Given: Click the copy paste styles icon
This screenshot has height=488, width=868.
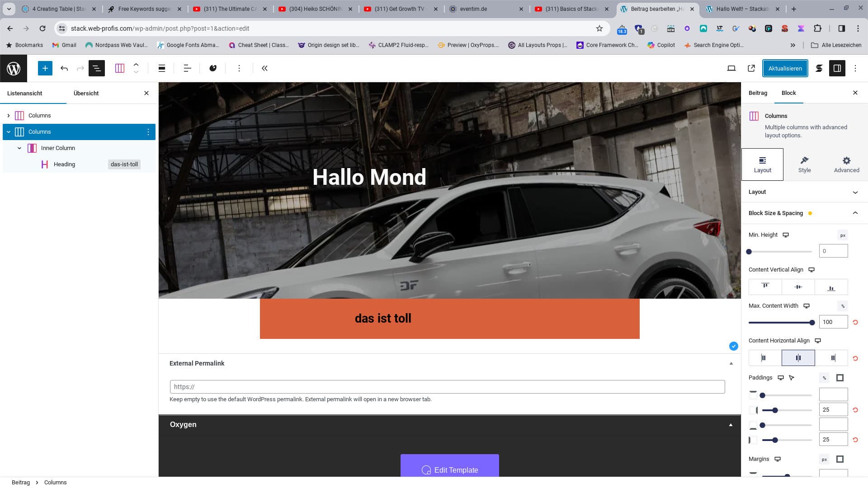Looking at the screenshot, I should pos(213,68).
